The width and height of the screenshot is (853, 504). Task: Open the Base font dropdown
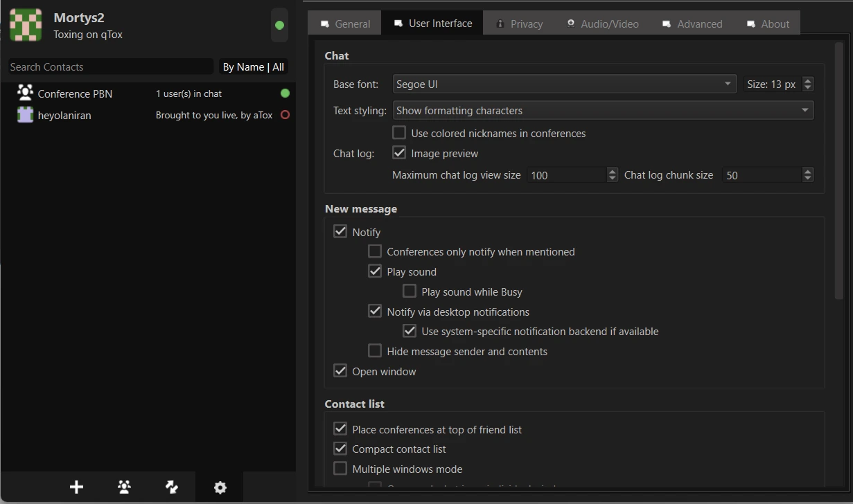(x=563, y=84)
